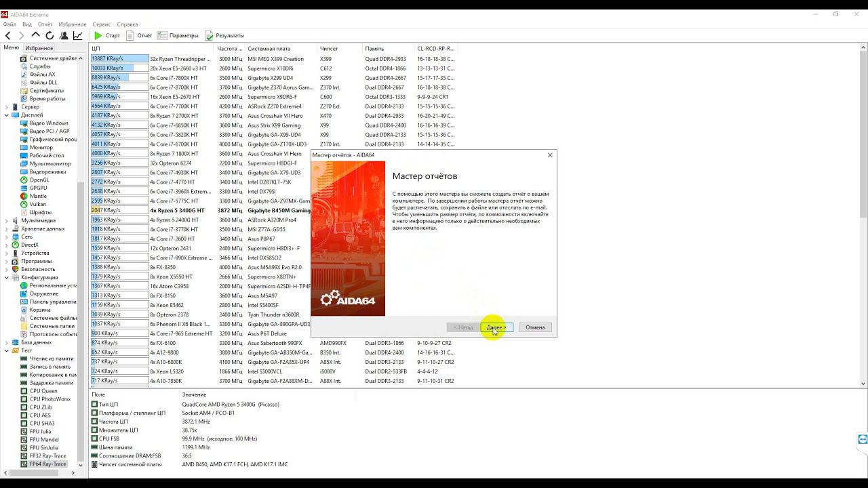
Task: Click the Чтение из памяти memory icon
Action: [x=24, y=359]
